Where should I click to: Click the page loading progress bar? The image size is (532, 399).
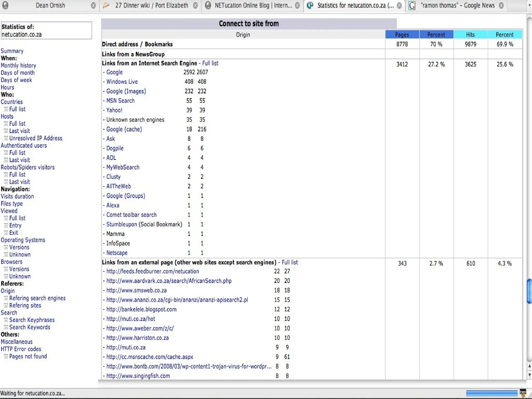pyautogui.click(x=491, y=393)
